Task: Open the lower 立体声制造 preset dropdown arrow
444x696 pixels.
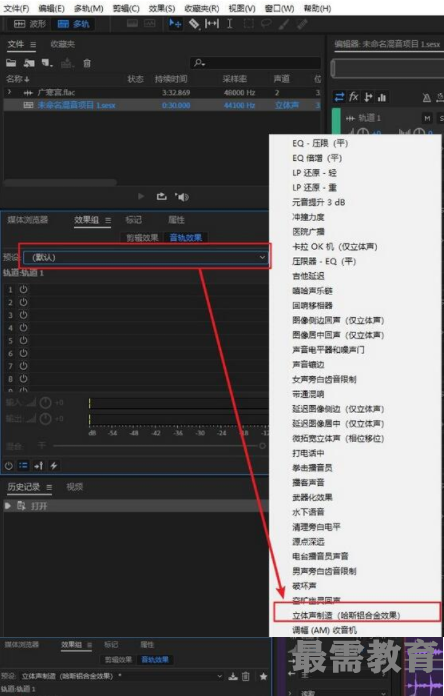Action: coord(219,676)
